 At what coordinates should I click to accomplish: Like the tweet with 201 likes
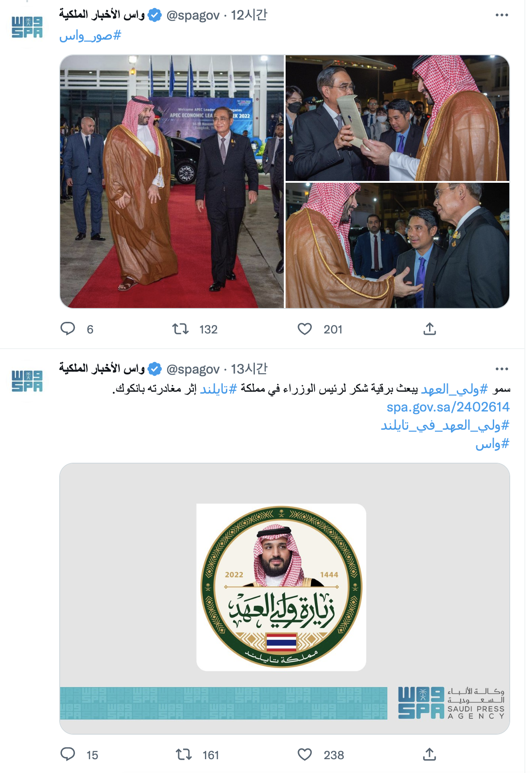click(x=305, y=329)
